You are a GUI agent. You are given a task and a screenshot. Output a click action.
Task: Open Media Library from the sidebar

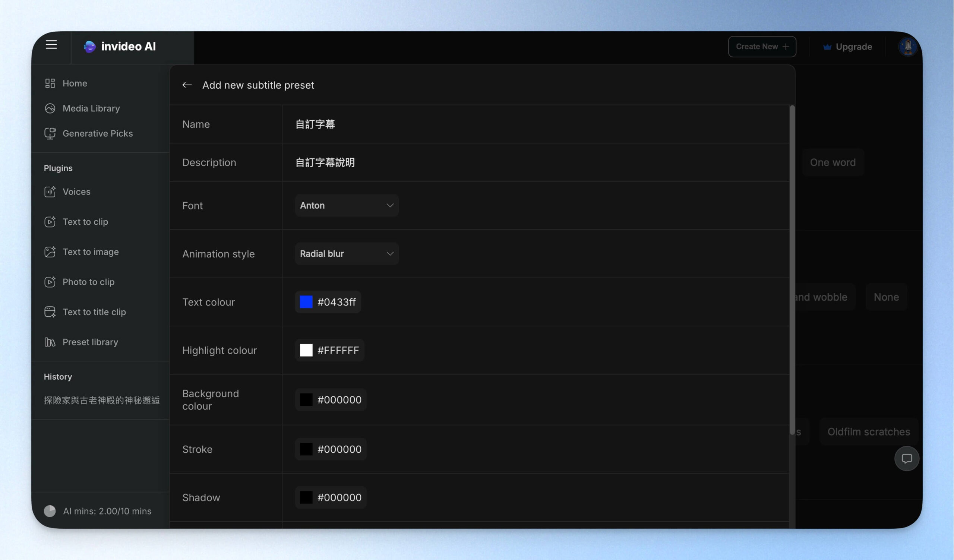point(91,108)
